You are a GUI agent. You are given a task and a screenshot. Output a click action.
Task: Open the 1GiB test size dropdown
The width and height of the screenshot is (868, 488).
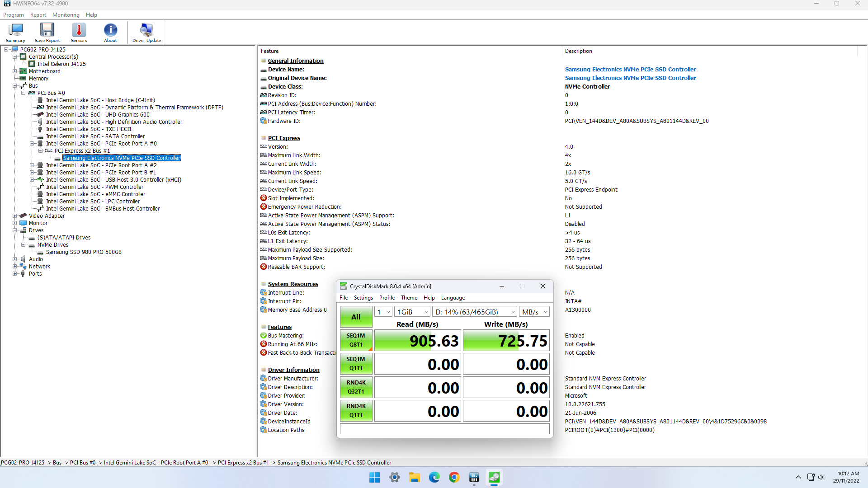click(x=412, y=312)
